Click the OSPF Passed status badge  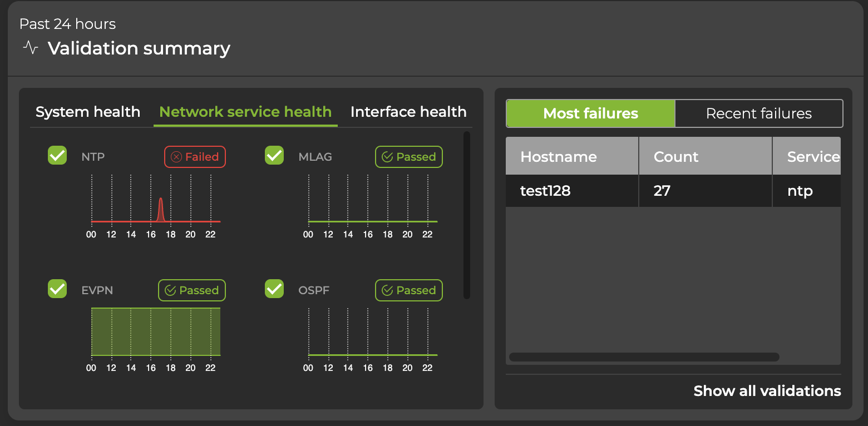click(x=409, y=290)
